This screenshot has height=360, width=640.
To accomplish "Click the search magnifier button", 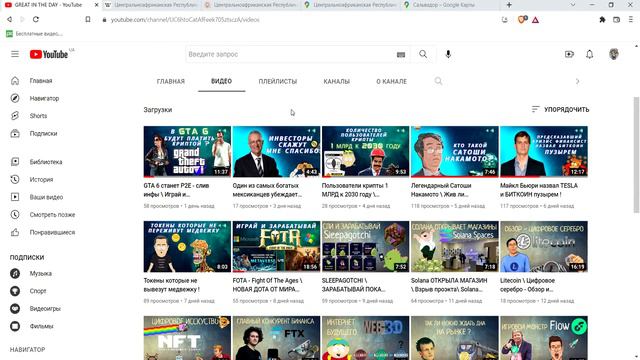I will tap(423, 54).
